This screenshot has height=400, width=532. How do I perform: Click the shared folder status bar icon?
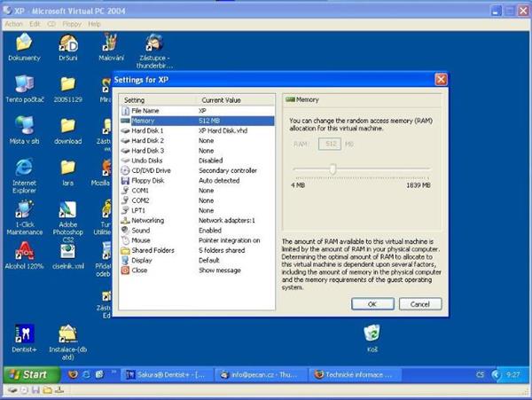point(48,390)
